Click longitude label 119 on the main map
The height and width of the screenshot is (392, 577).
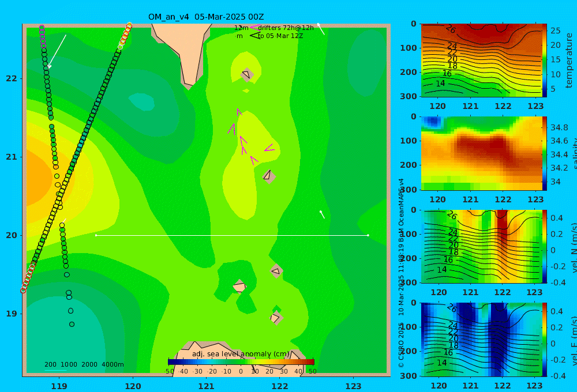(59, 386)
